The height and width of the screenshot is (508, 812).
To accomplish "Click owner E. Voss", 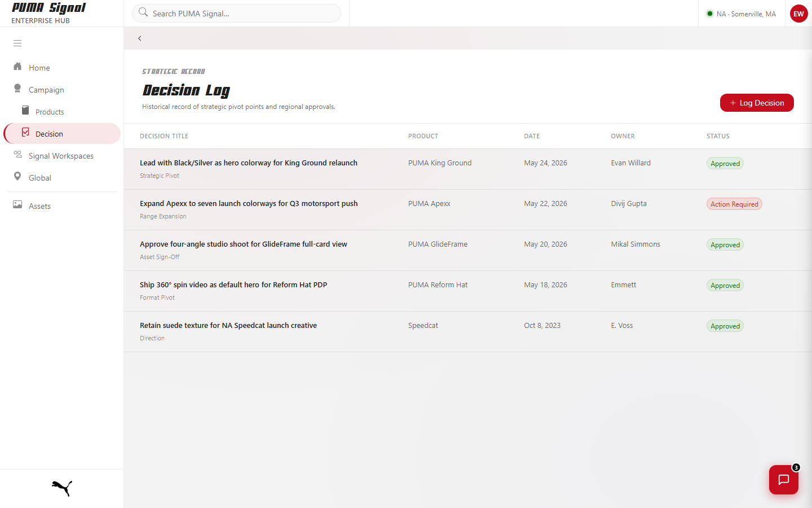I will 621,325.
